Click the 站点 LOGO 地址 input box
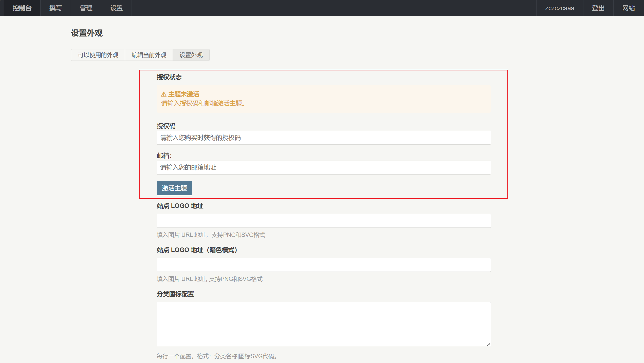Image resolution: width=644 pixels, height=363 pixels. 323,221
